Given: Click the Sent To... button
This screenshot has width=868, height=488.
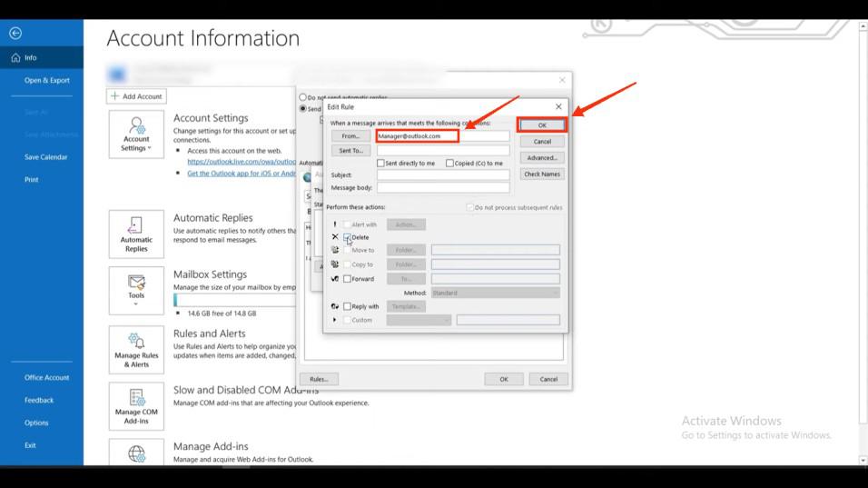Looking at the screenshot, I should click(351, 151).
